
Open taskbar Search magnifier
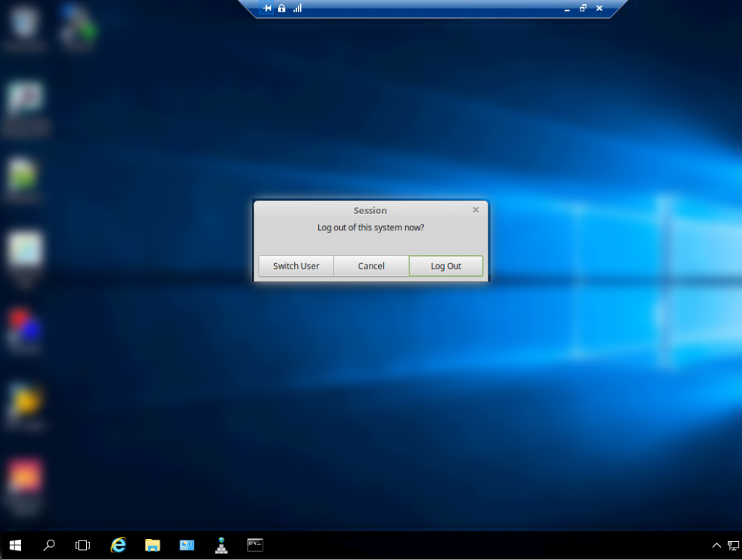pos(49,545)
